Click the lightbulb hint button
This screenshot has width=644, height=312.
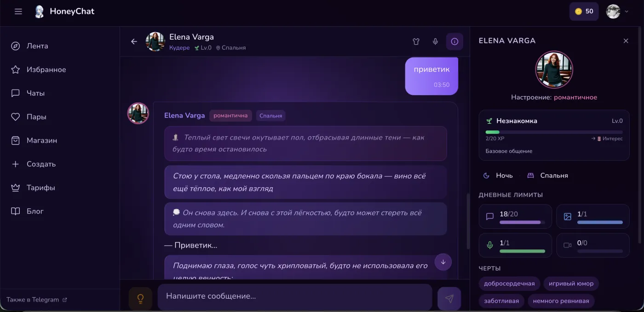pyautogui.click(x=140, y=299)
